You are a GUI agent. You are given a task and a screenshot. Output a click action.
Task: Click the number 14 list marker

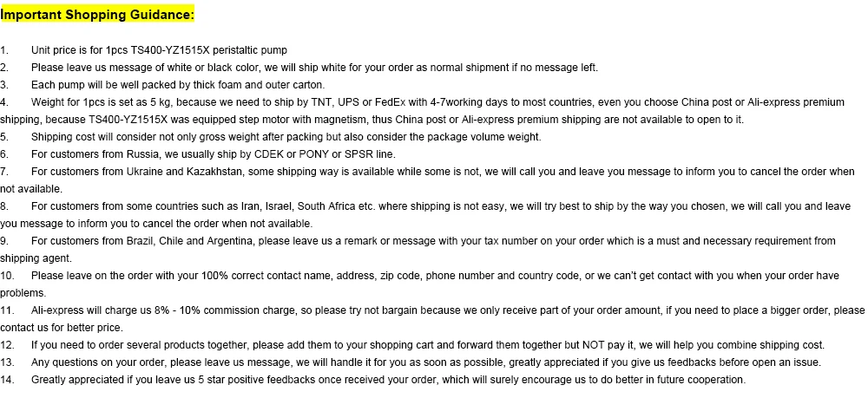coord(7,381)
